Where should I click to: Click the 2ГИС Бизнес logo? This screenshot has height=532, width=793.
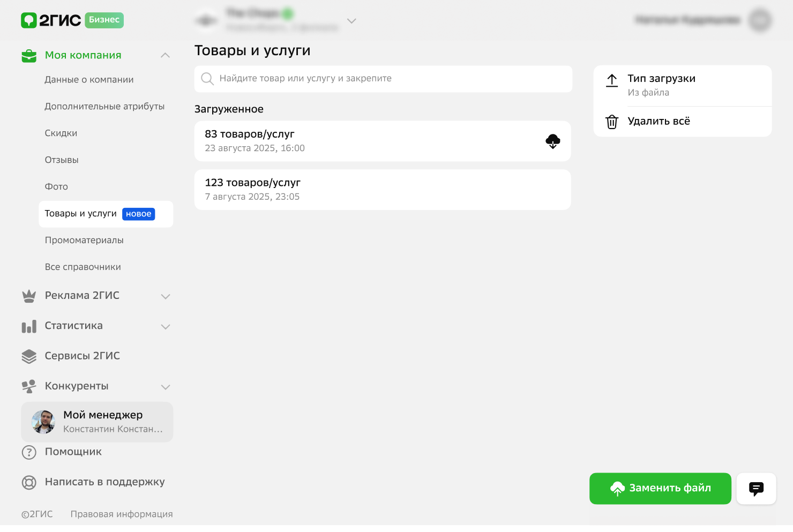coord(72,20)
